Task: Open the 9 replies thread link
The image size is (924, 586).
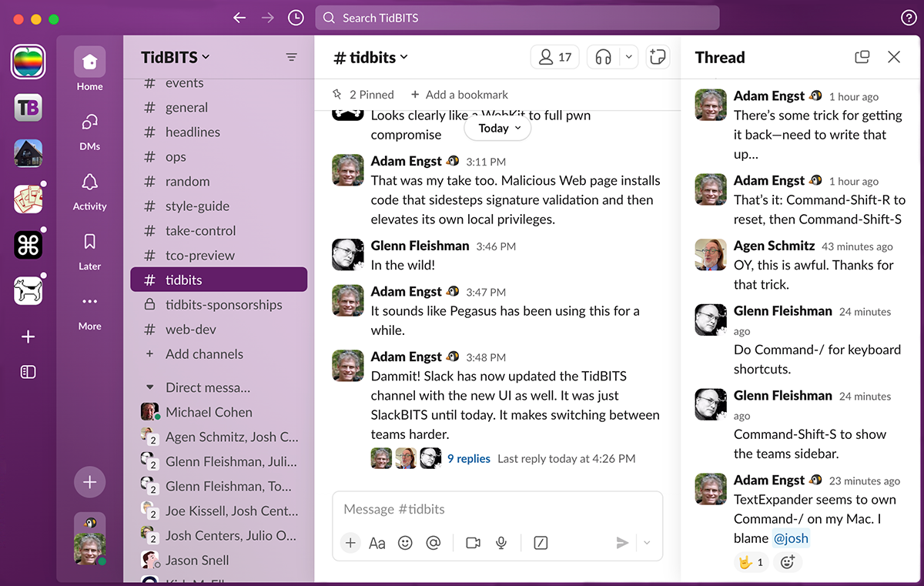Action: pyautogui.click(x=468, y=458)
